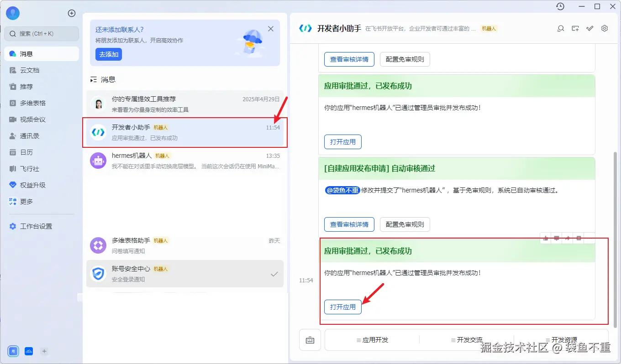Open the 视频会议 video meeting section

click(x=42, y=120)
